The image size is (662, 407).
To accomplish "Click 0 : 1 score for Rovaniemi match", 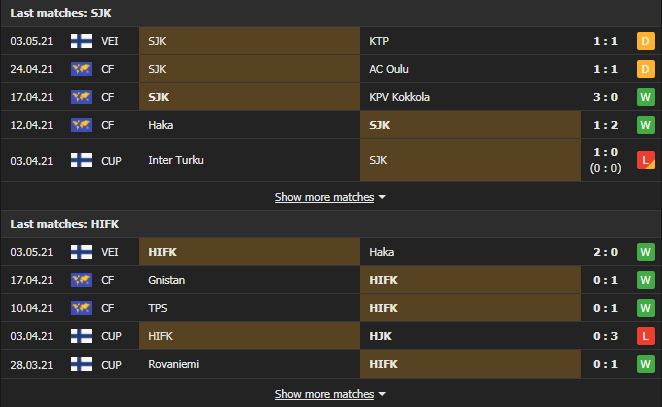I will click(605, 364).
